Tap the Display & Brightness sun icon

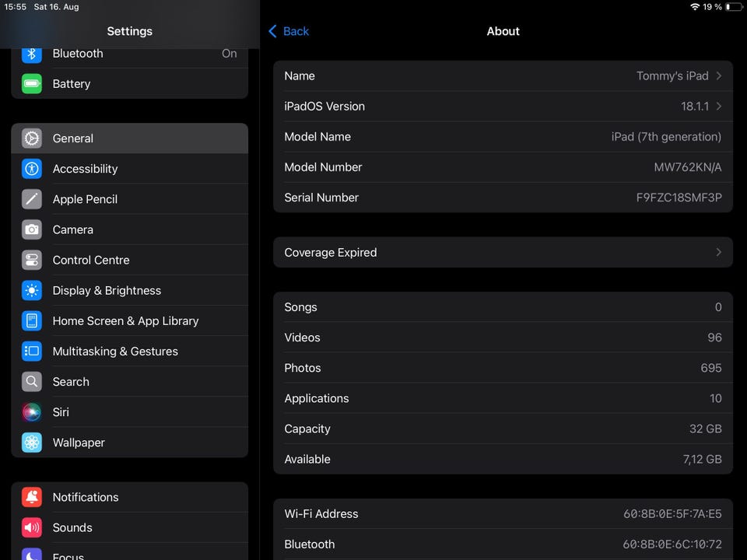pyautogui.click(x=32, y=290)
